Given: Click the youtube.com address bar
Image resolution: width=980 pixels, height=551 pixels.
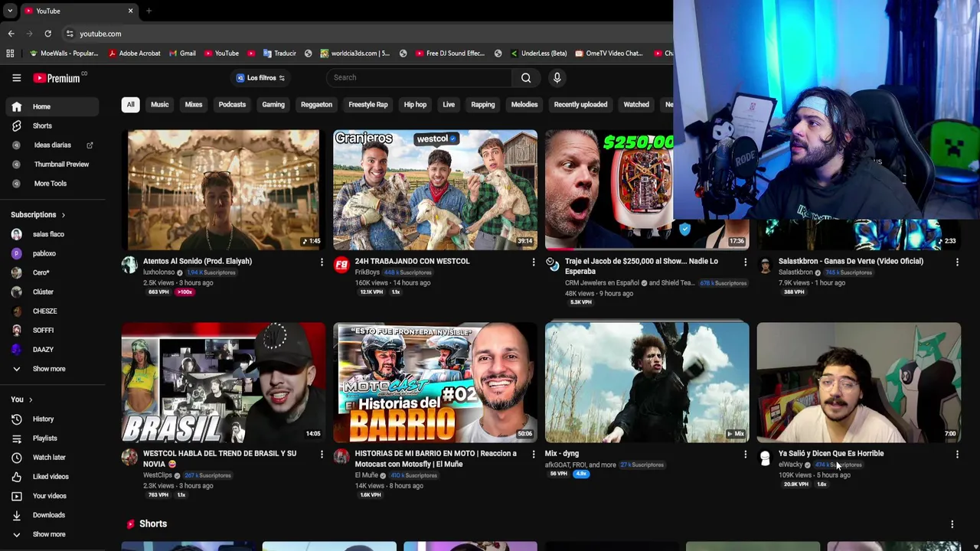Looking at the screenshot, I should pos(367,34).
